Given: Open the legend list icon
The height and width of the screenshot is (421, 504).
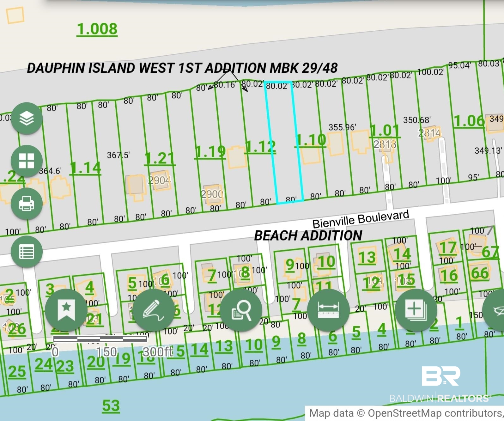Looking at the screenshot, I should pos(27,252).
